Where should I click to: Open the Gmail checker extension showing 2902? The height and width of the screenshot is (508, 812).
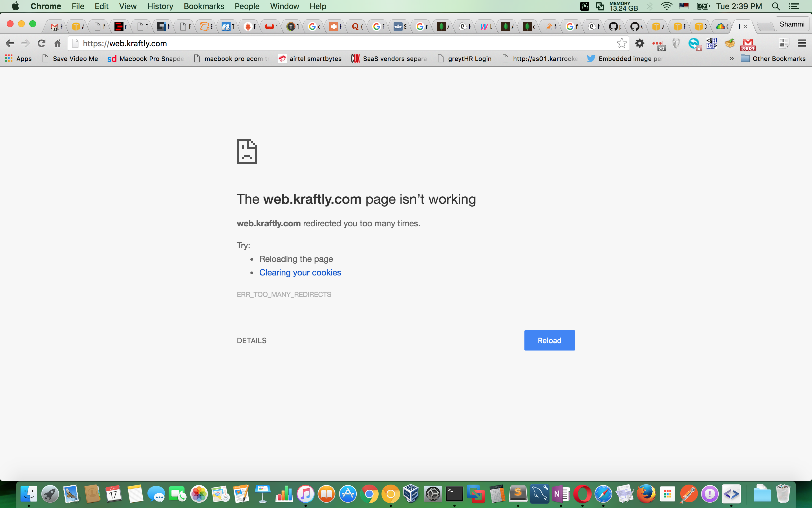point(748,44)
